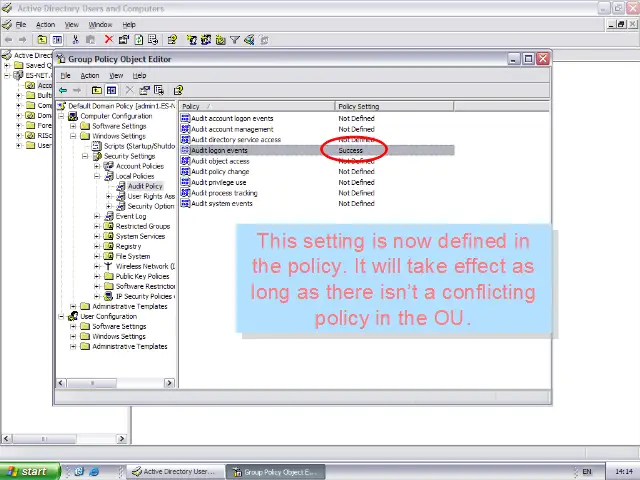Collapse the Computer Configuration node
Image resolution: width=640 pixels, height=480 pixels.
61,116
